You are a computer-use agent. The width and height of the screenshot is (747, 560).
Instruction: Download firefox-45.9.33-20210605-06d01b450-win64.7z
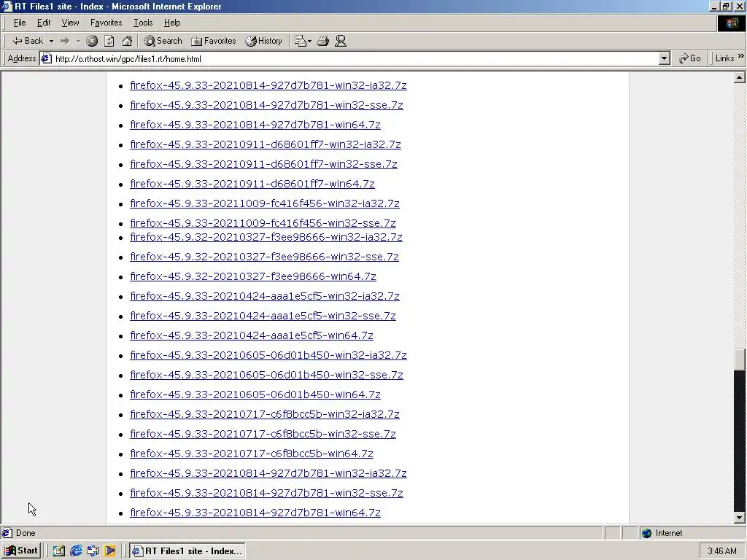pyautogui.click(x=255, y=394)
